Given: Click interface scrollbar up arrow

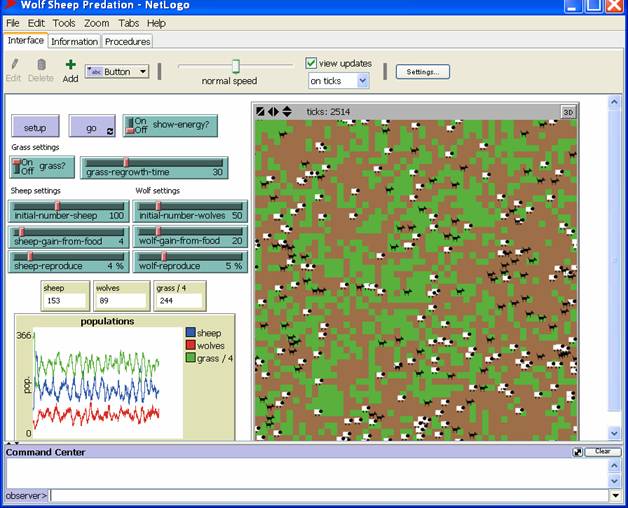Looking at the screenshot, I should (614, 102).
